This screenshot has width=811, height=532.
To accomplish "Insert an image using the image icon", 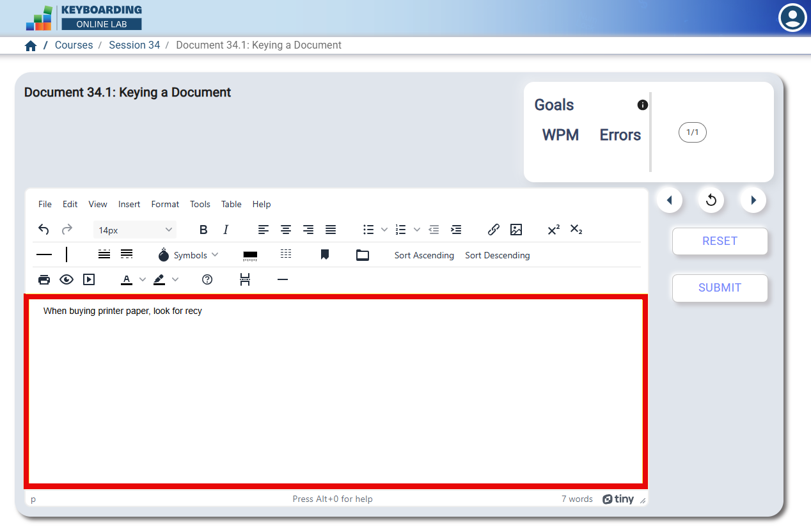I will coord(516,229).
